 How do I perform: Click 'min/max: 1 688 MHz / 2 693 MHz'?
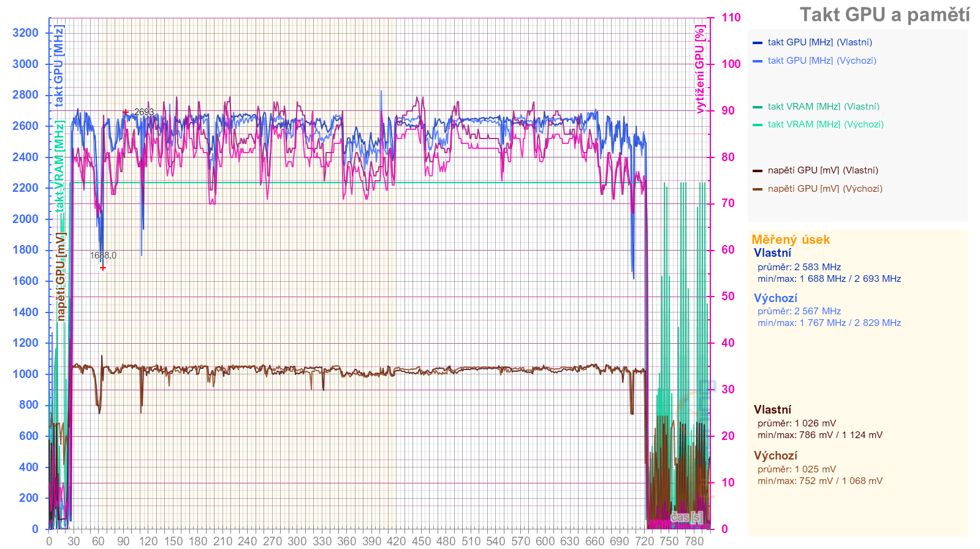click(x=829, y=279)
